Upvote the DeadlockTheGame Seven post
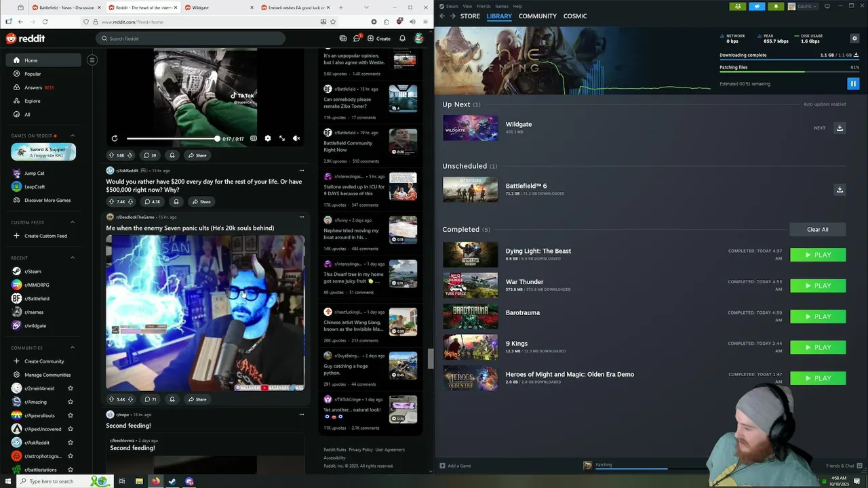This screenshot has width=868, height=488. click(x=112, y=399)
